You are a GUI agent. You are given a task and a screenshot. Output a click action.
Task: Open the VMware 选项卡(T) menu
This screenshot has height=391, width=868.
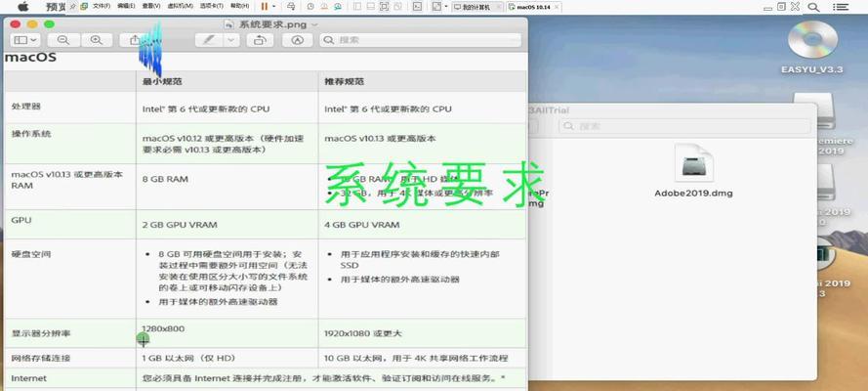tap(212, 6)
